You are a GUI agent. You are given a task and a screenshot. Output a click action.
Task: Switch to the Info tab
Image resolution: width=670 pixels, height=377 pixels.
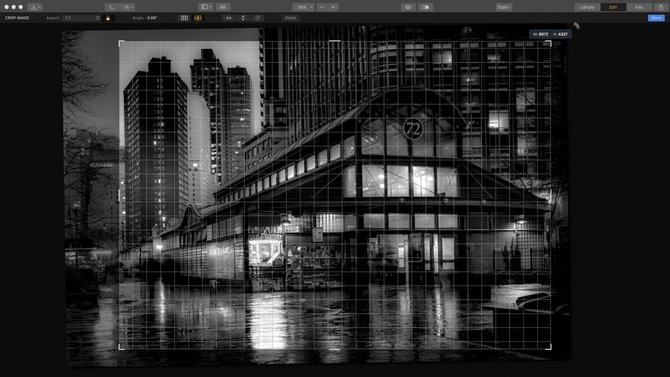[639, 7]
